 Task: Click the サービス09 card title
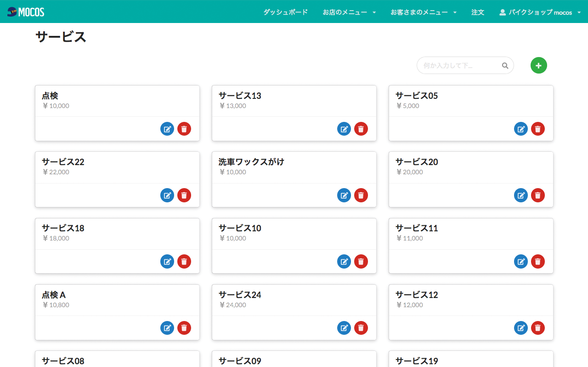click(x=240, y=361)
